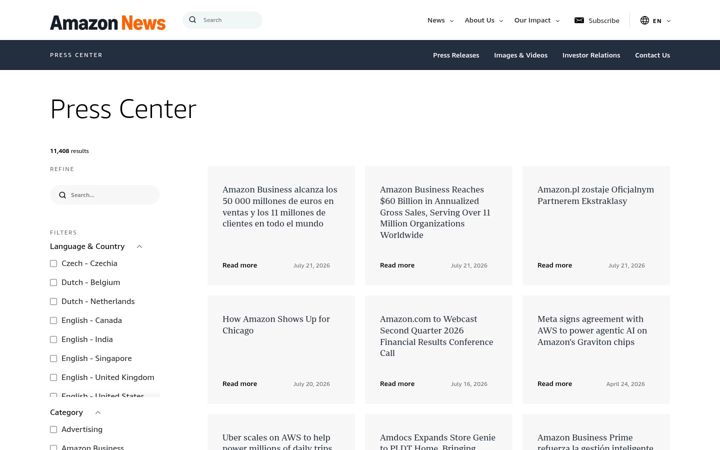Open headline 'Amdocs Expands Store Genie'
Image resolution: width=720 pixels, height=450 pixels.
[x=437, y=441]
